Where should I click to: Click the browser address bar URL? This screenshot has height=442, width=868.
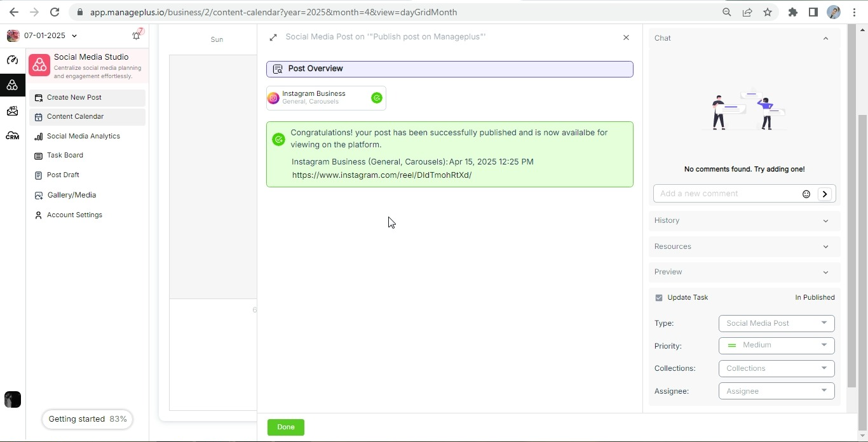273,12
